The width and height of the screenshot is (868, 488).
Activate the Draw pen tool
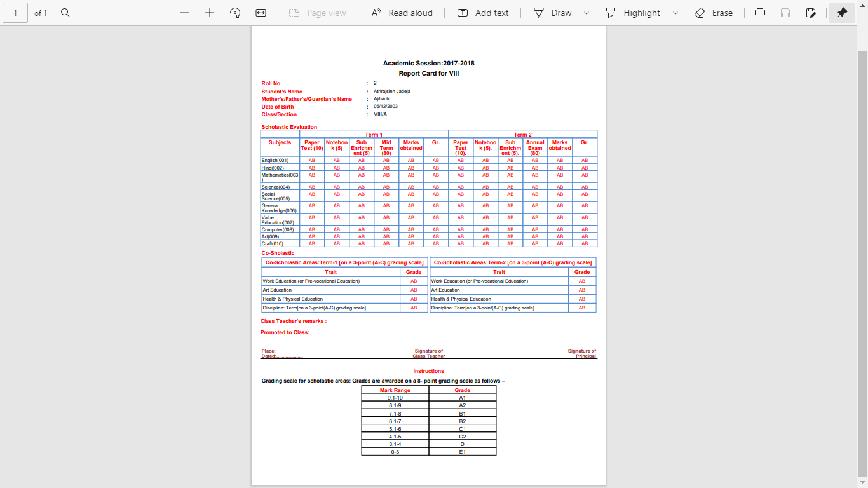coord(552,13)
